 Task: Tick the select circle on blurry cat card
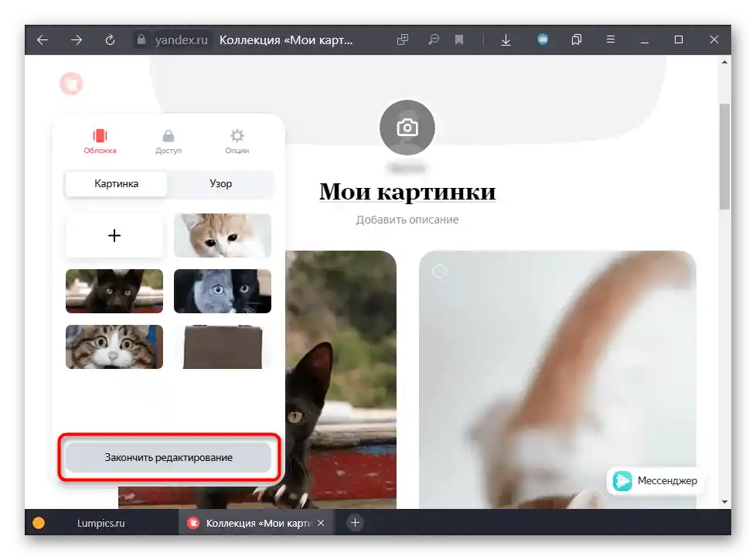coord(440,271)
